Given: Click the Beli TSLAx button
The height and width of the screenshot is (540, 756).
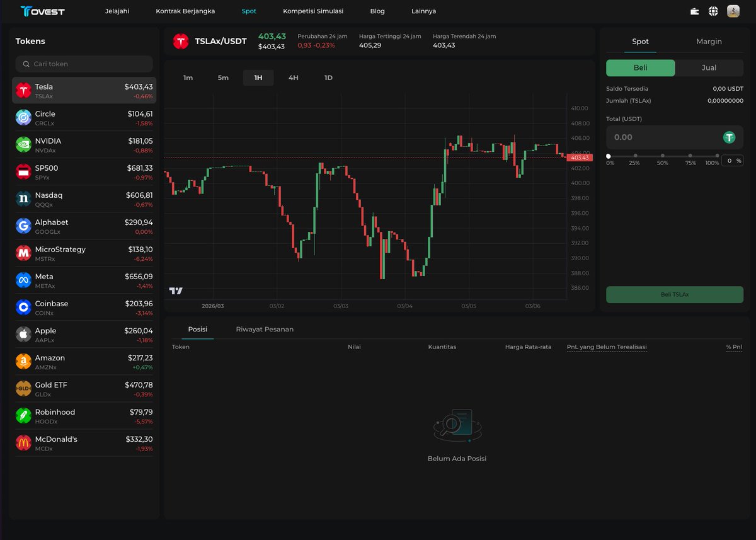Looking at the screenshot, I should tap(675, 295).
